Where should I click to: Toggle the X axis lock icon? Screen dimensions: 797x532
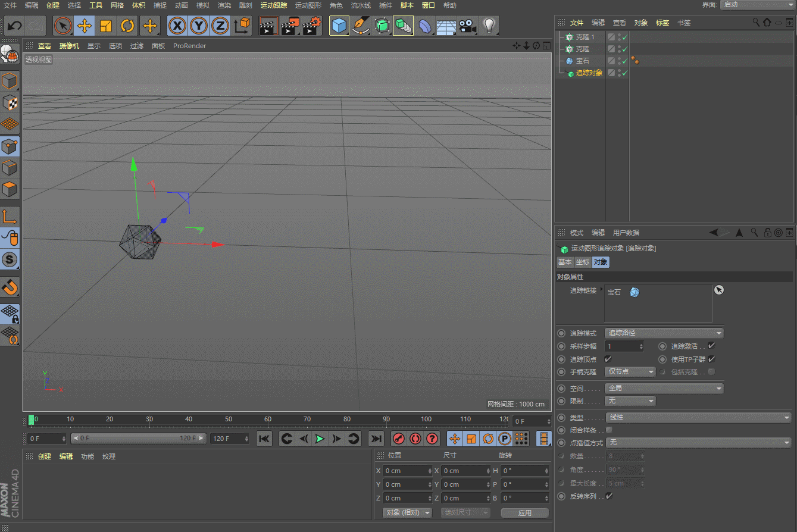(x=177, y=26)
